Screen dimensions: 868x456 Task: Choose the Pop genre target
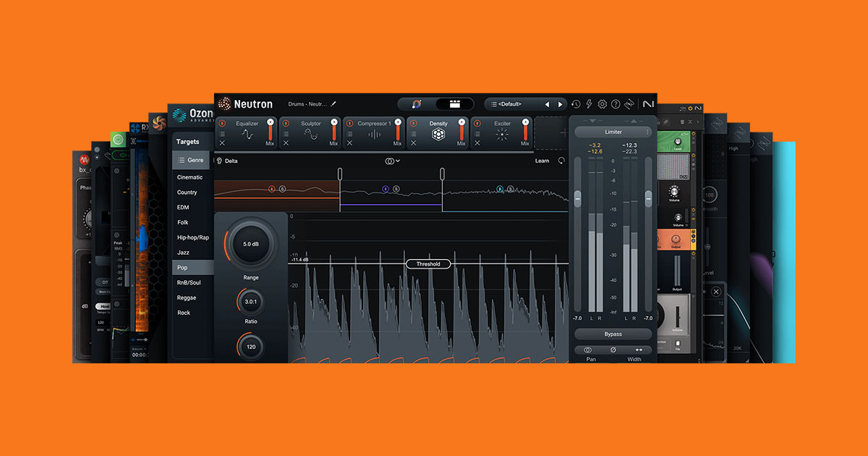pyautogui.click(x=192, y=268)
